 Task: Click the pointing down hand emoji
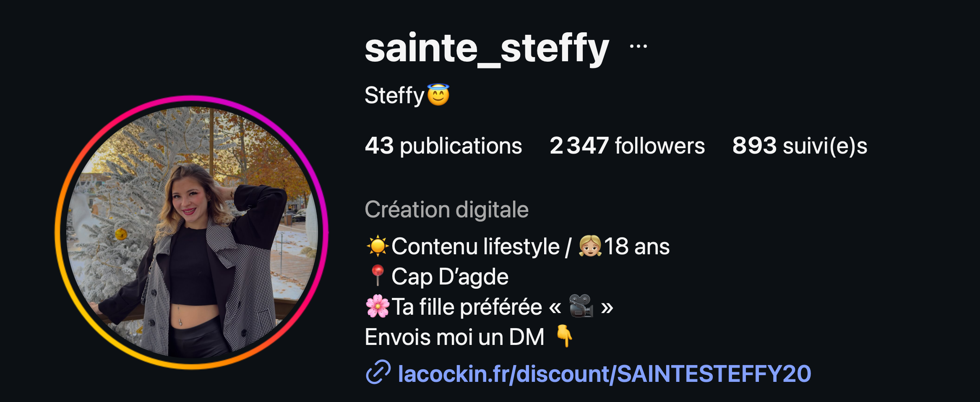pyautogui.click(x=564, y=336)
